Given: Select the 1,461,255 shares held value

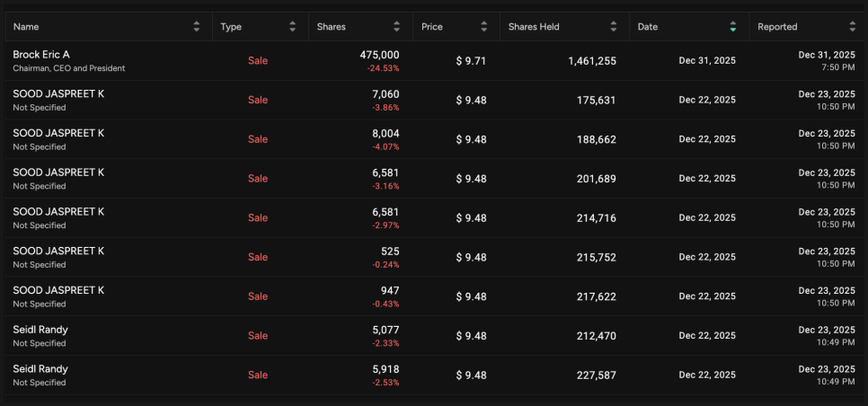Looking at the screenshot, I should 591,60.
